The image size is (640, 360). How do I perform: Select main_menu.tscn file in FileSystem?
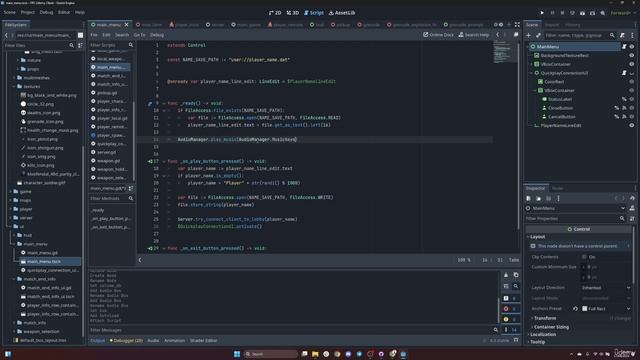point(44,261)
